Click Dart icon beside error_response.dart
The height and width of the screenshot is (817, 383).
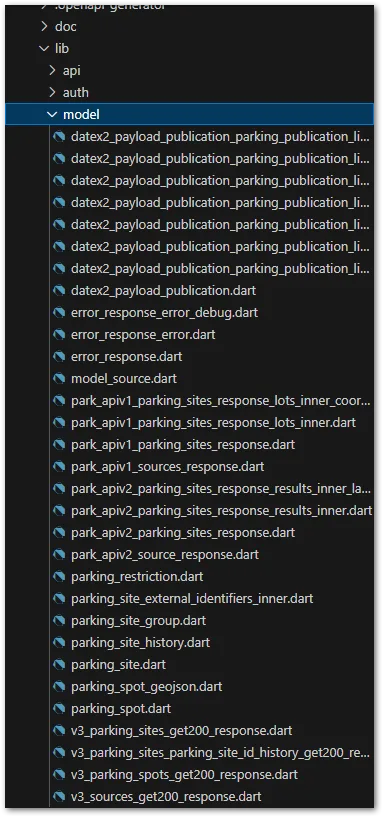click(x=59, y=356)
